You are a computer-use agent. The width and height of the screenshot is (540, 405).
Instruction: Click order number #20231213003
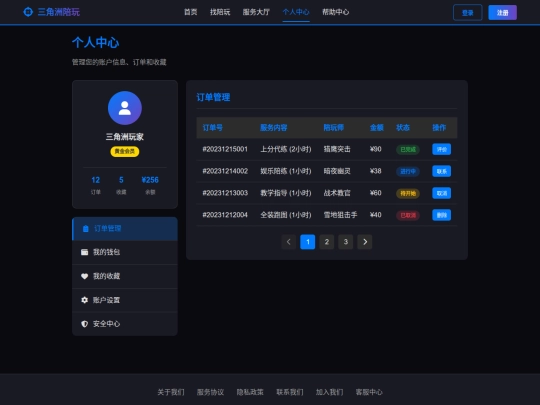tap(225, 193)
